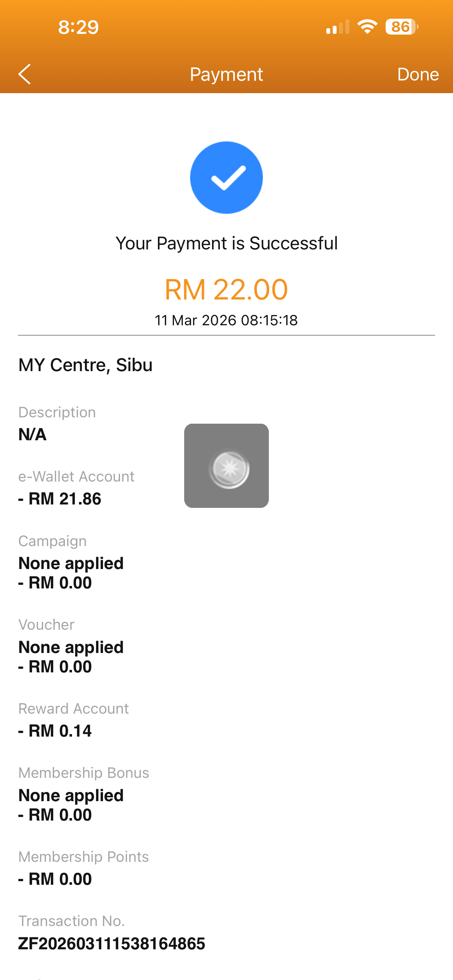The width and height of the screenshot is (453, 980).
Task: Tap the Membership Bonus label
Action: pos(84,773)
